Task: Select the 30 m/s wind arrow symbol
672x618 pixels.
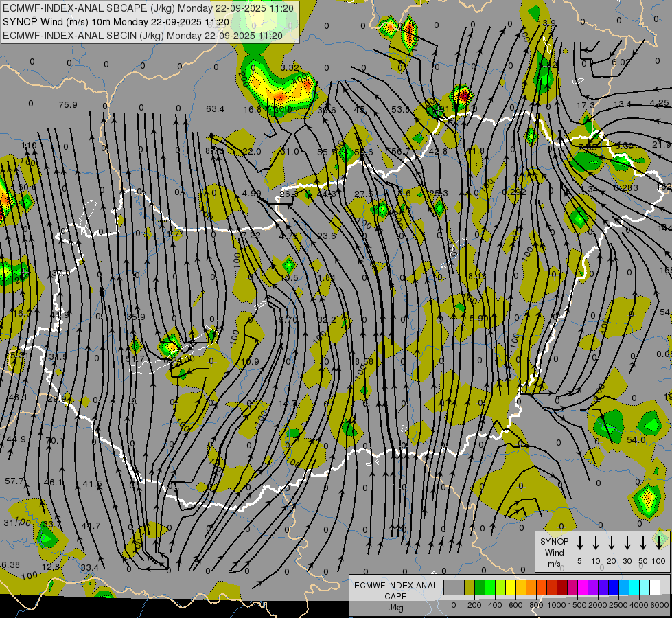Action: (627, 542)
